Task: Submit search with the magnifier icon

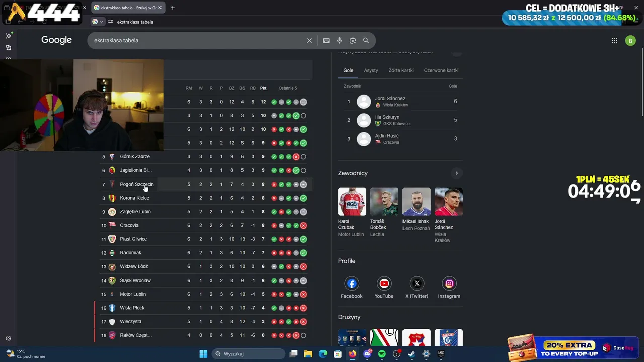Action: pos(366,41)
